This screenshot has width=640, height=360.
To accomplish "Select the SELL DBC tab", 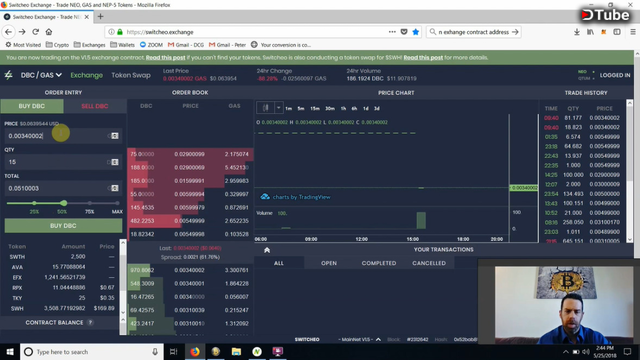I will pos(95,106).
